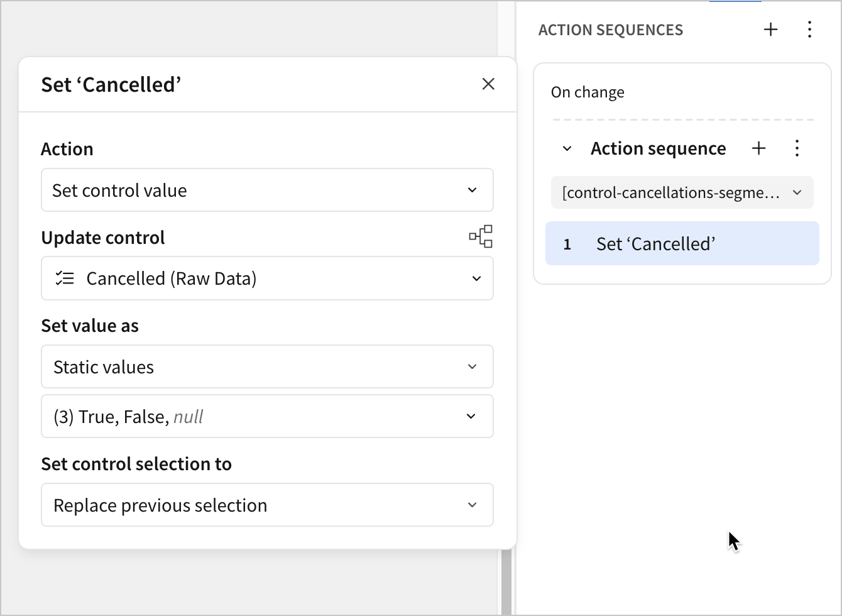Viewport: 842px width, 616px height.
Task: Click the step number 1 marker
Action: 567,245
